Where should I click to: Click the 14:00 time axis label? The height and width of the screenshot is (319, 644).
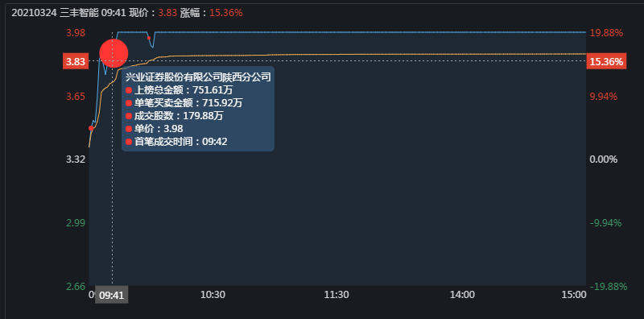click(462, 295)
